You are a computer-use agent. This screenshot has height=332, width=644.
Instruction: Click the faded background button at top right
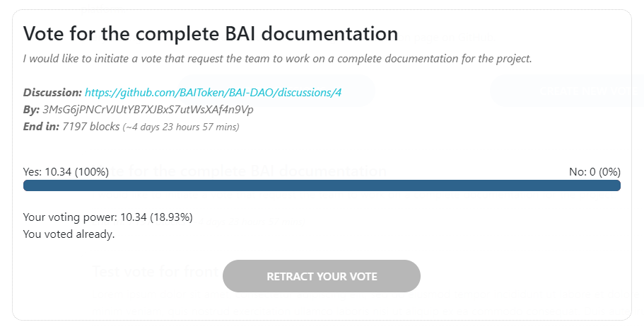click(566, 91)
